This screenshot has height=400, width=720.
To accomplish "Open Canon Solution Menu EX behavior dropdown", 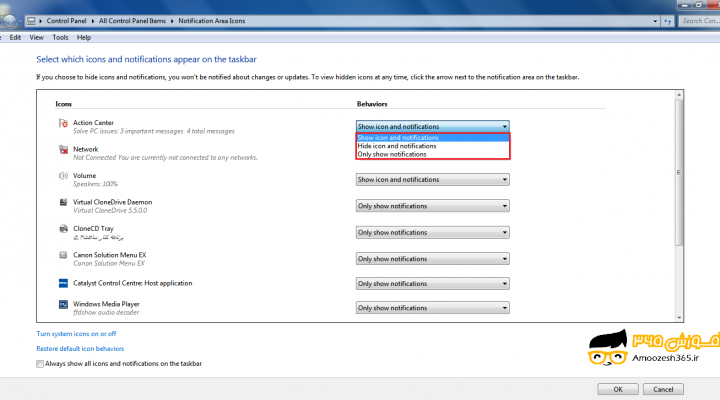I will tap(433, 259).
